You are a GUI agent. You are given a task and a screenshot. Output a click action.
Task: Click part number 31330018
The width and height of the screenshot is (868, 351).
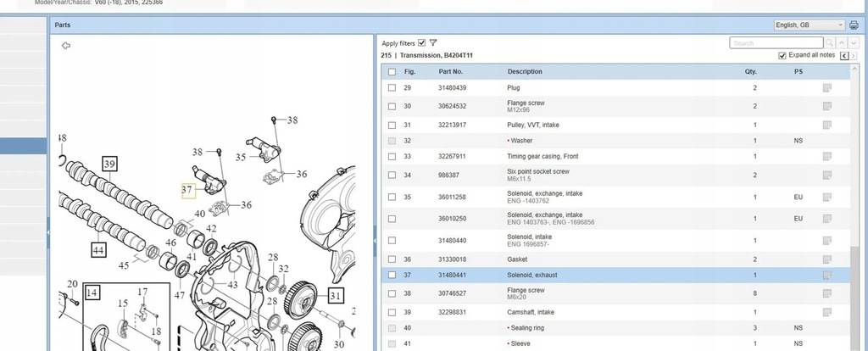click(452, 259)
